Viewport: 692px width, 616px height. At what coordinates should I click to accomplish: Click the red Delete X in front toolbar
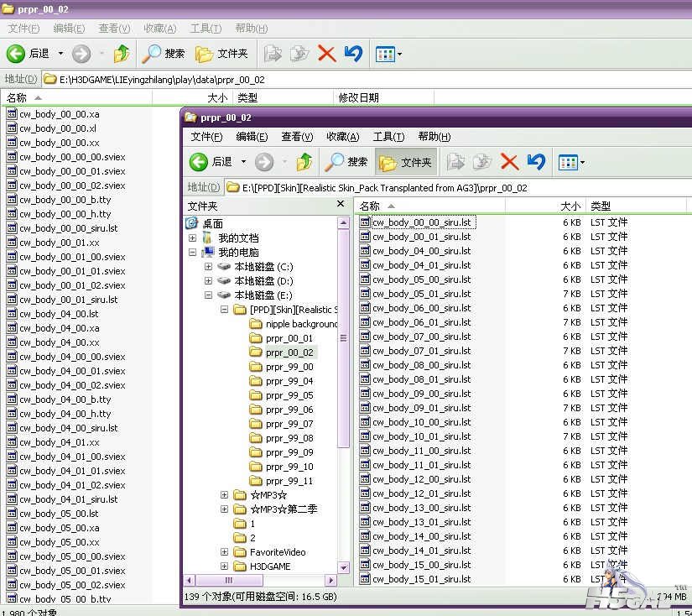(509, 162)
